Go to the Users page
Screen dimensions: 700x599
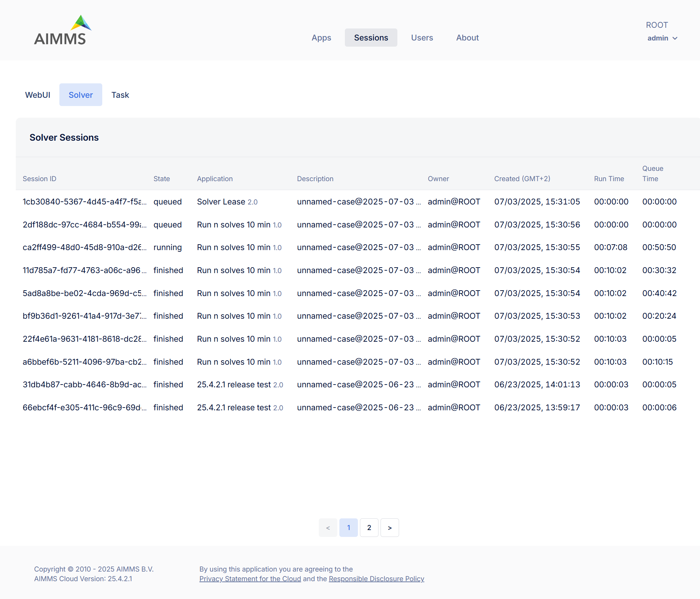pos(422,38)
